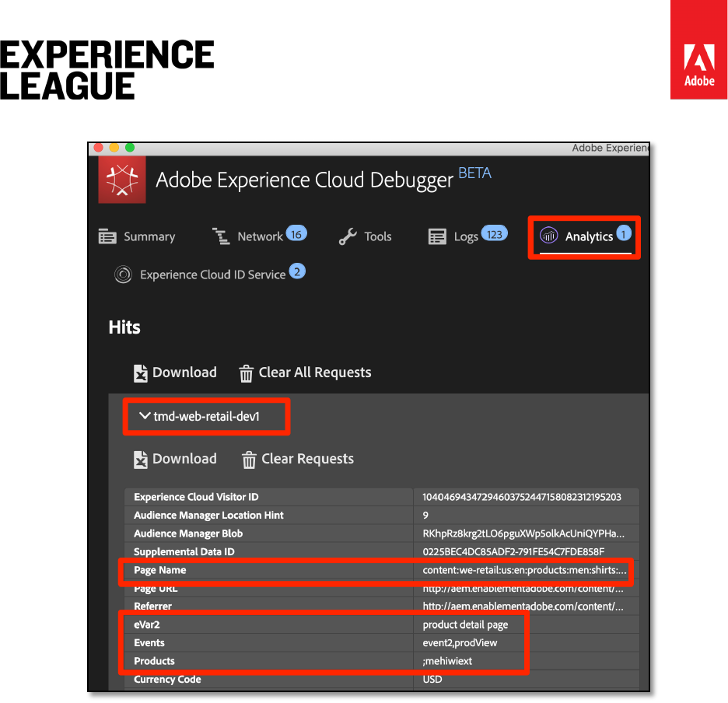
Task: Click the Summary list icon
Action: [107, 237]
